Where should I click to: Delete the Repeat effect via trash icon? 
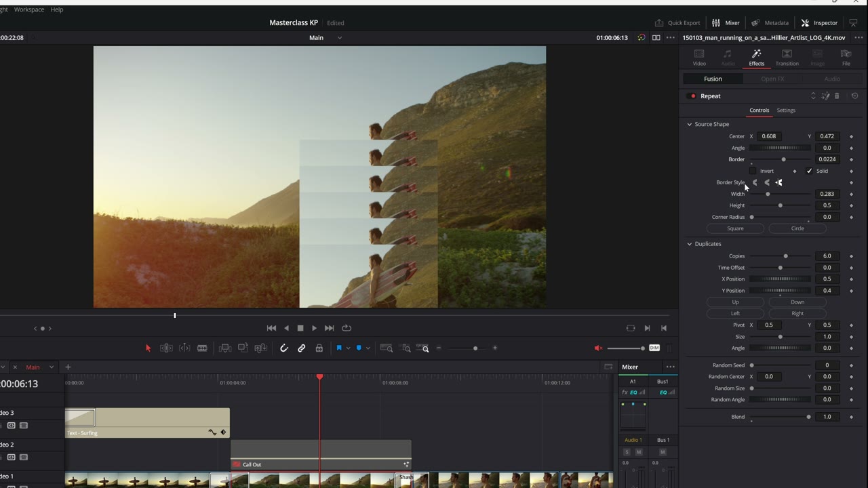pos(837,96)
